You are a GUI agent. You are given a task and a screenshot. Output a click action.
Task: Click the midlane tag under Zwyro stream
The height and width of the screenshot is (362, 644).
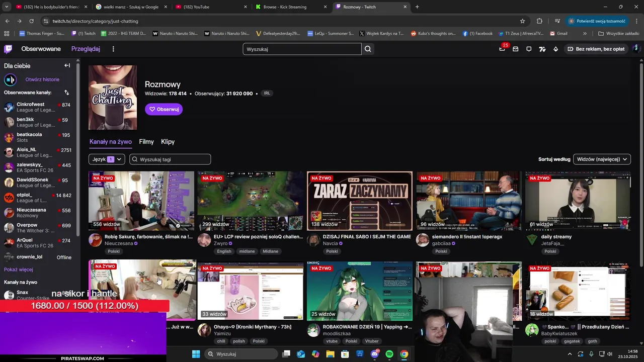pos(247,251)
